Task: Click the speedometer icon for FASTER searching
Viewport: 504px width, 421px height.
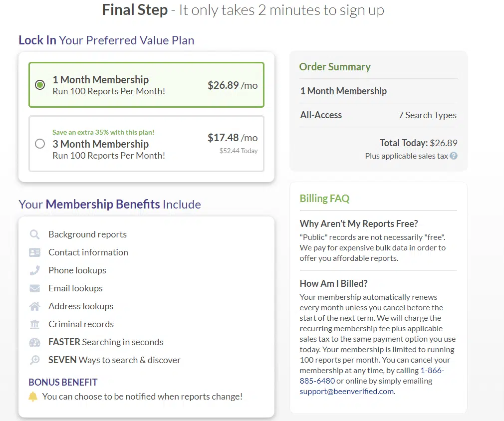Action: pyautogui.click(x=34, y=342)
